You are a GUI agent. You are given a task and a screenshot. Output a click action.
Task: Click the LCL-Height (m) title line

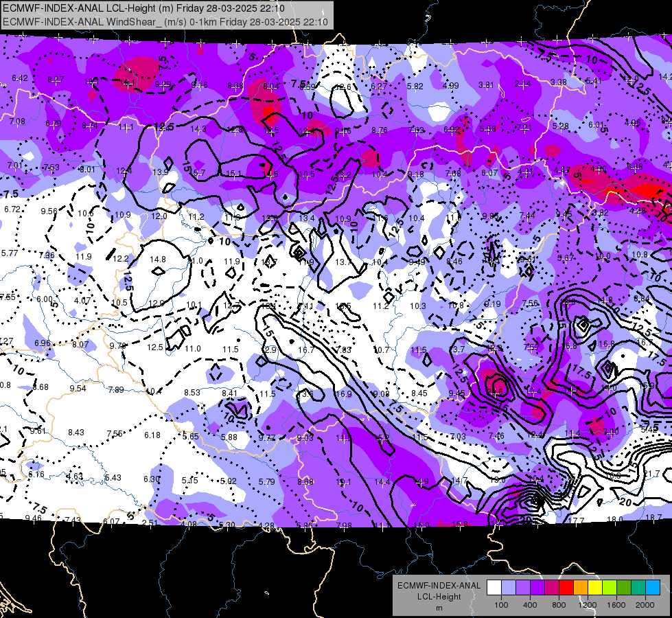(x=143, y=8)
